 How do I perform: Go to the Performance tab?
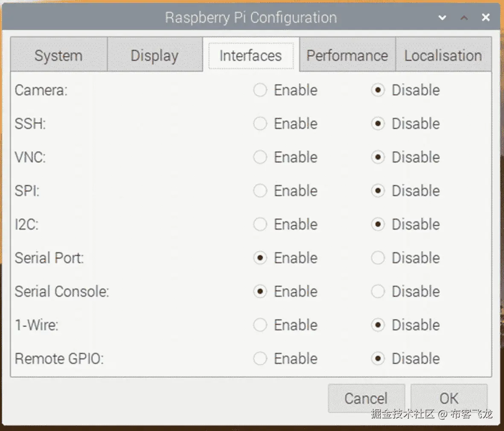(x=347, y=56)
